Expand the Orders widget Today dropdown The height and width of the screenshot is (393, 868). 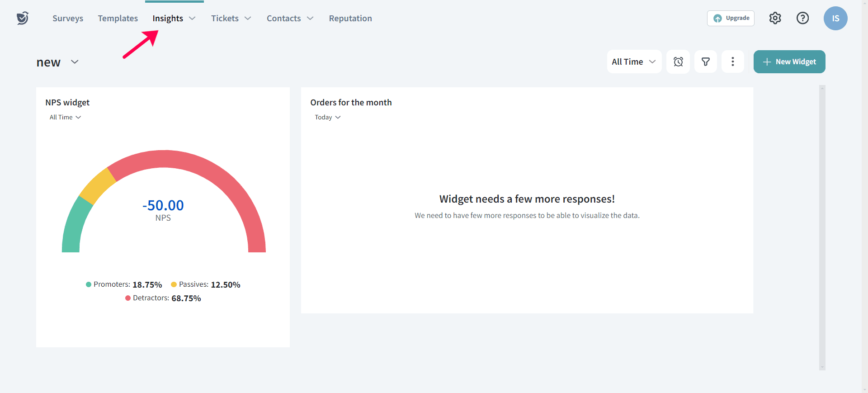328,118
